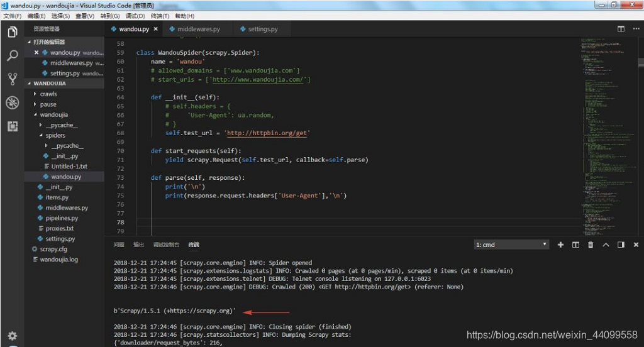Open the 转到(G) menu

click(x=110, y=16)
